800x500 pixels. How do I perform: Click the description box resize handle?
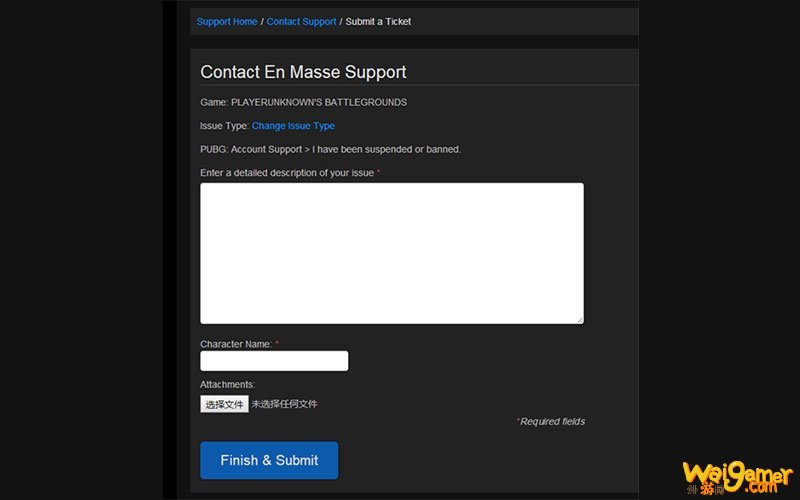(x=580, y=320)
